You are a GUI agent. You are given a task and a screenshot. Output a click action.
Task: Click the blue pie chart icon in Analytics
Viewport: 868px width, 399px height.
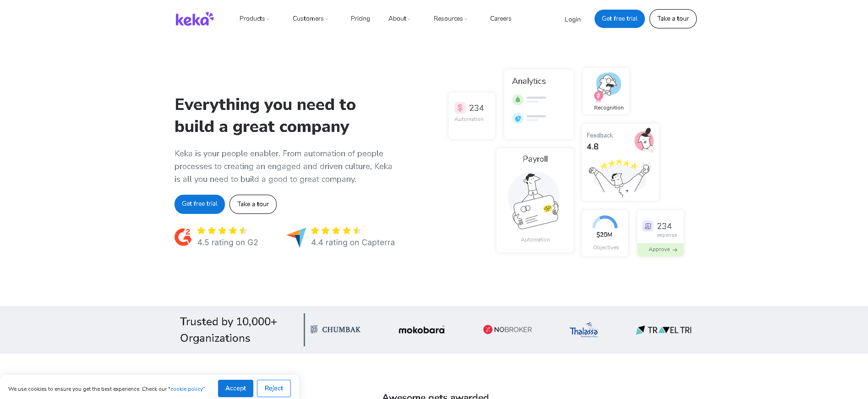tap(518, 118)
